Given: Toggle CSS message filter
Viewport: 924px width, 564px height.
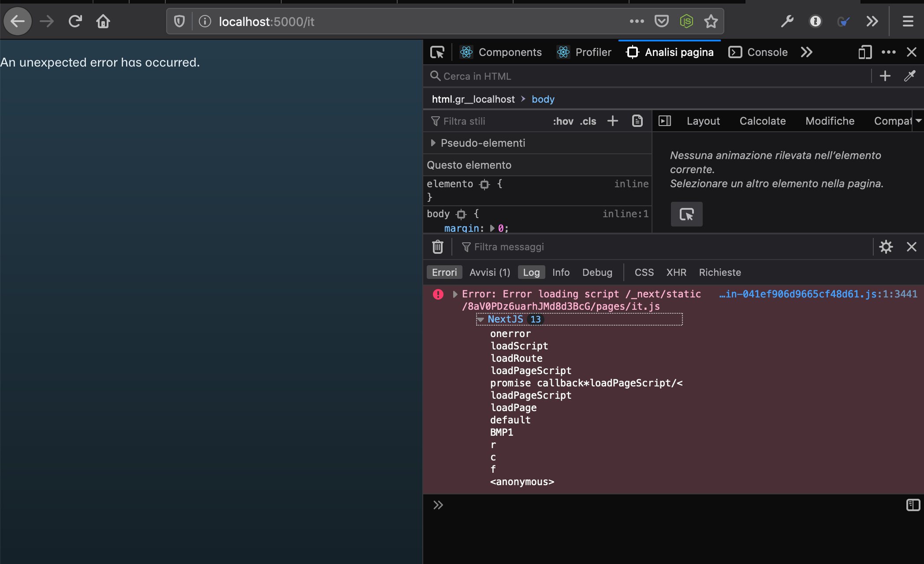Looking at the screenshot, I should 644,273.
